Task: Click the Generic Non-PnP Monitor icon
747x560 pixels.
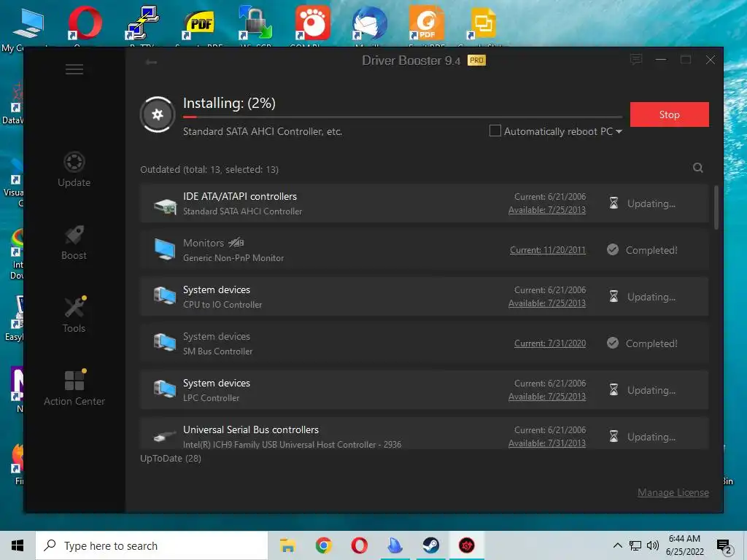Action: 165,250
